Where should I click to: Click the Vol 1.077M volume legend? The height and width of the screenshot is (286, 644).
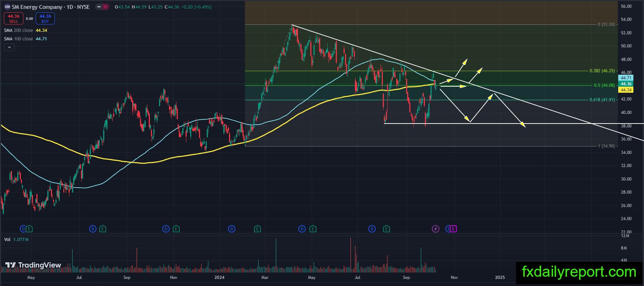point(16,240)
